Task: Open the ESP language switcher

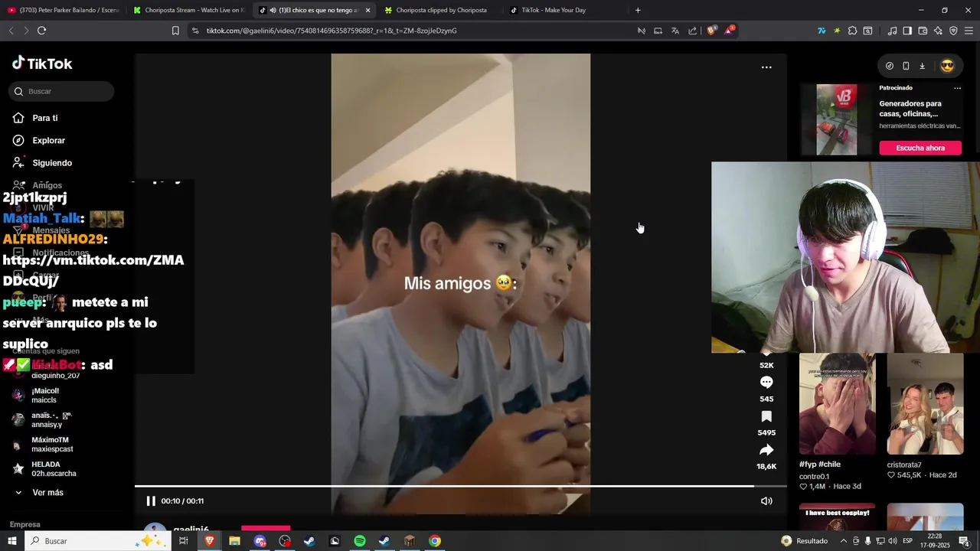Action: tap(907, 541)
